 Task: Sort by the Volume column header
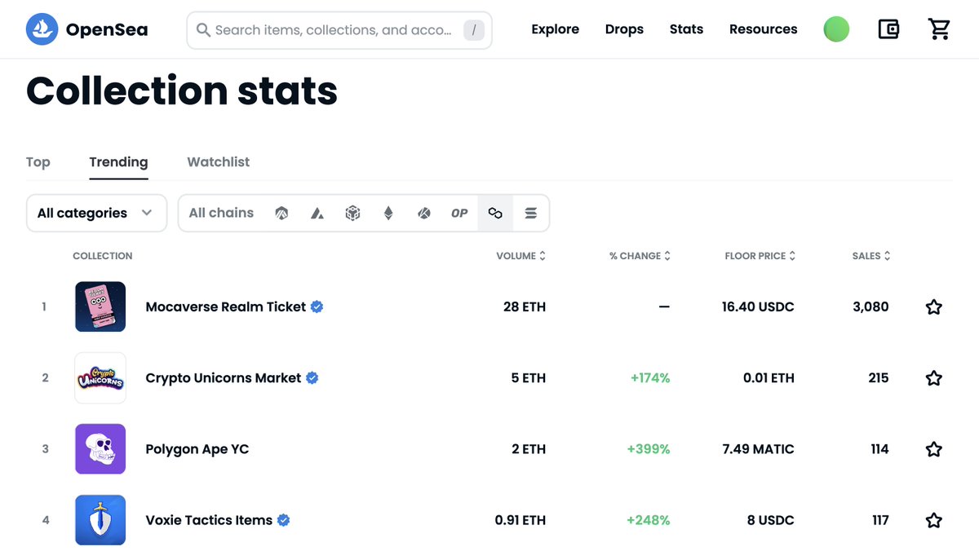[x=521, y=255]
